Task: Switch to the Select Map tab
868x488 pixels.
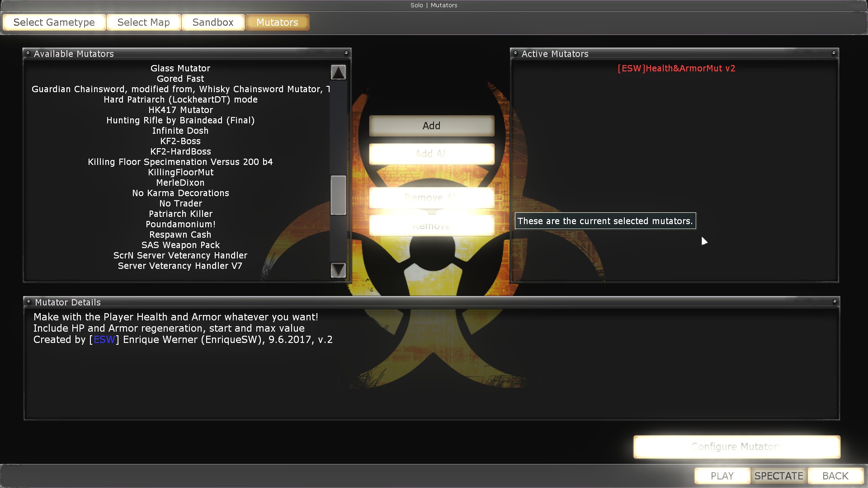Action: coord(144,23)
